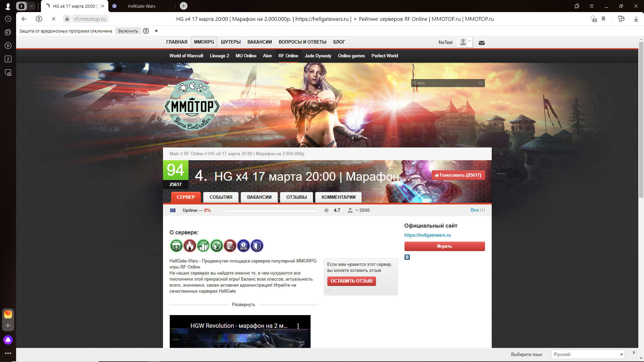Click the rf.mmotop.ru address field
644x362 pixels.
click(x=90, y=19)
